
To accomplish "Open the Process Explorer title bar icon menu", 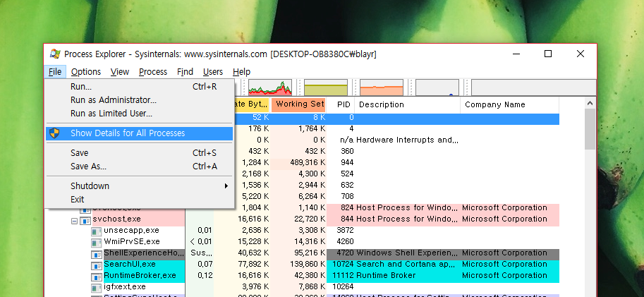I will [55, 54].
